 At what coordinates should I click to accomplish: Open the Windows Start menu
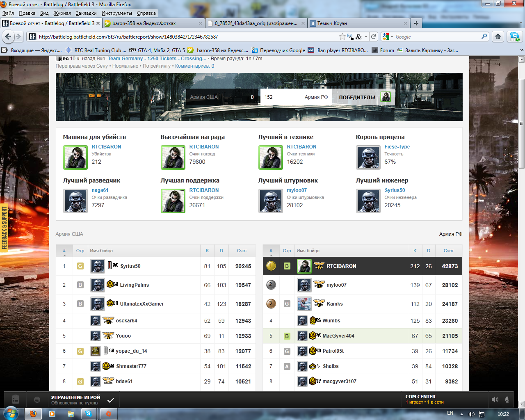tap(11, 413)
